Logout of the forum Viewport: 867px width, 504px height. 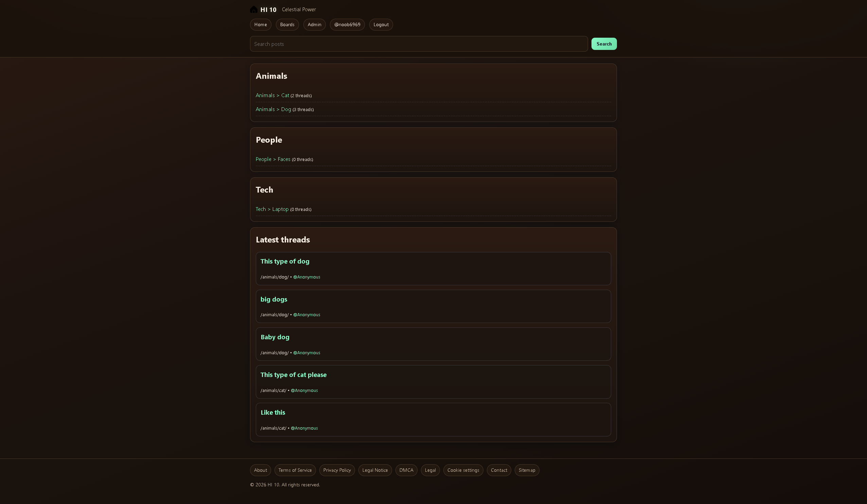[x=381, y=24]
